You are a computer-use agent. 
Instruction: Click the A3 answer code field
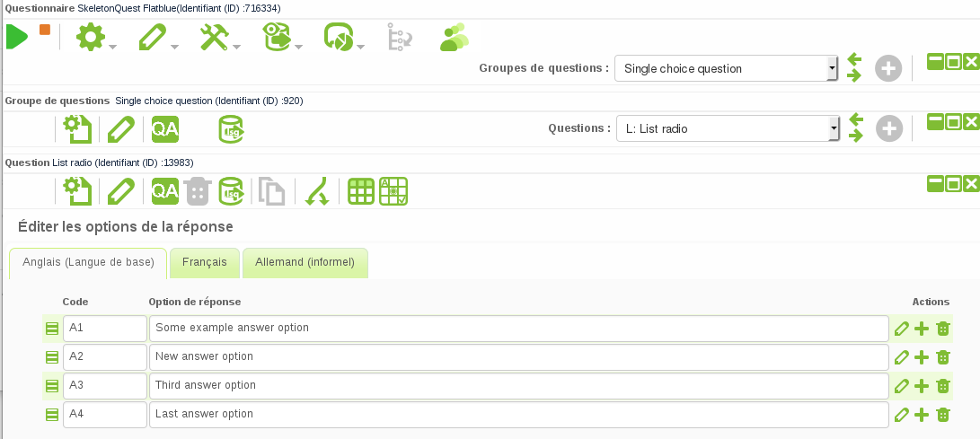coord(104,385)
